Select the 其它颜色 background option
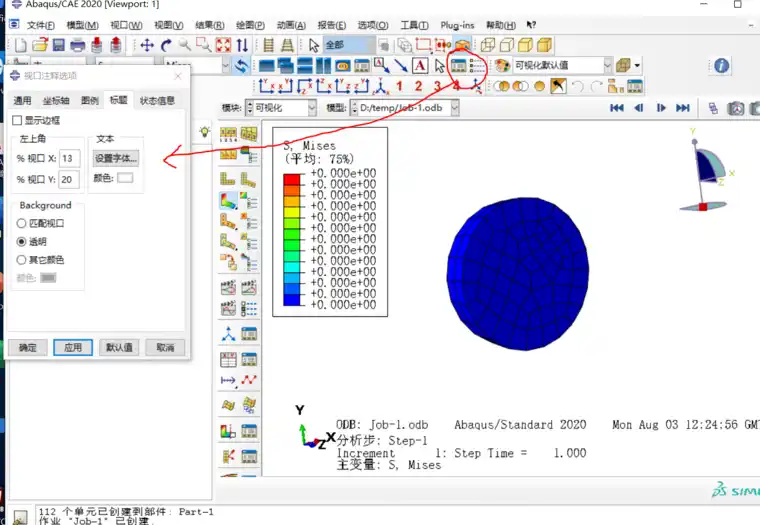The image size is (760, 525). point(21,260)
